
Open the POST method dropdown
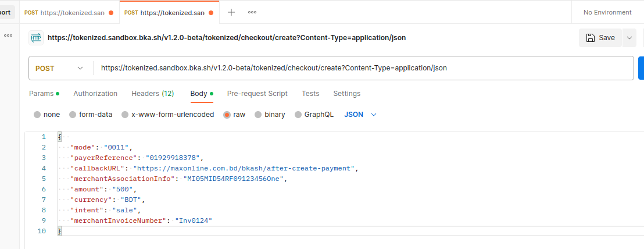[x=60, y=68]
